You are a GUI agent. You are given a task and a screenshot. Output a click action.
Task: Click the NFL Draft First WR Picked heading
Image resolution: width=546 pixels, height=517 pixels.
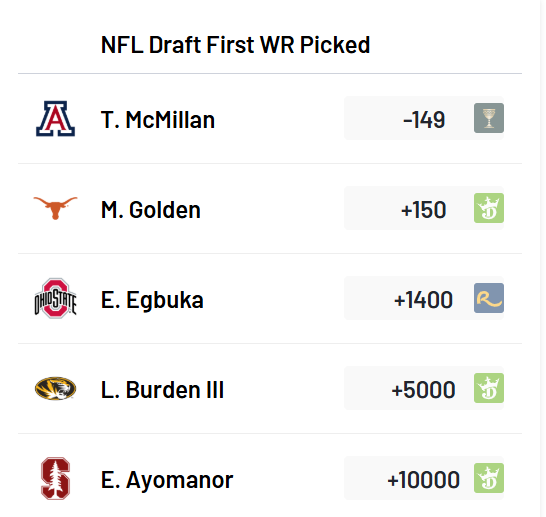(x=235, y=45)
